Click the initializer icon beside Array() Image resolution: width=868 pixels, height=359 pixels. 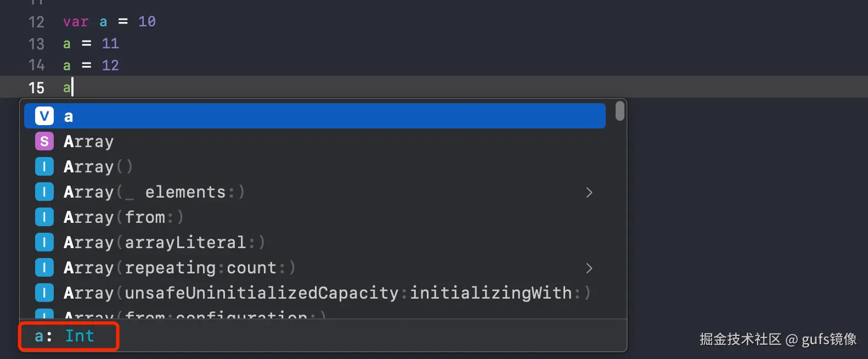pos(44,166)
